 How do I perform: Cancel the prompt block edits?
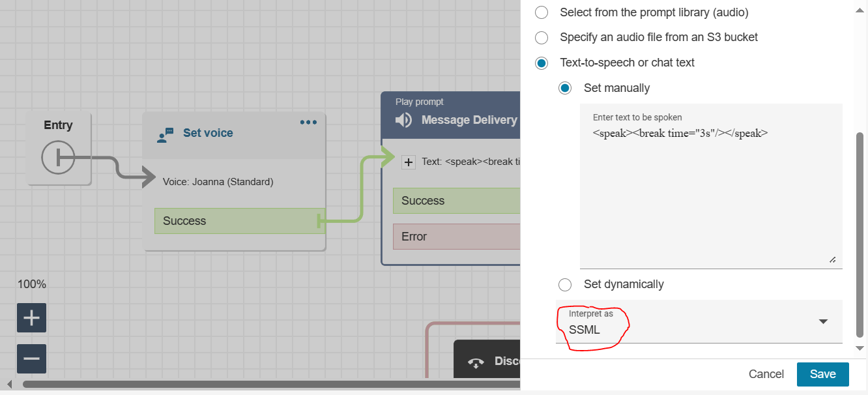766,374
